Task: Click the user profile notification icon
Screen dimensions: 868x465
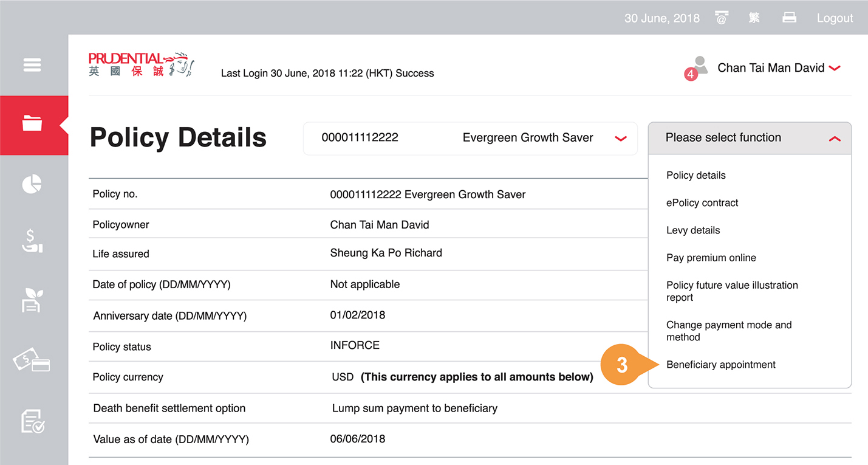Action: [697, 68]
